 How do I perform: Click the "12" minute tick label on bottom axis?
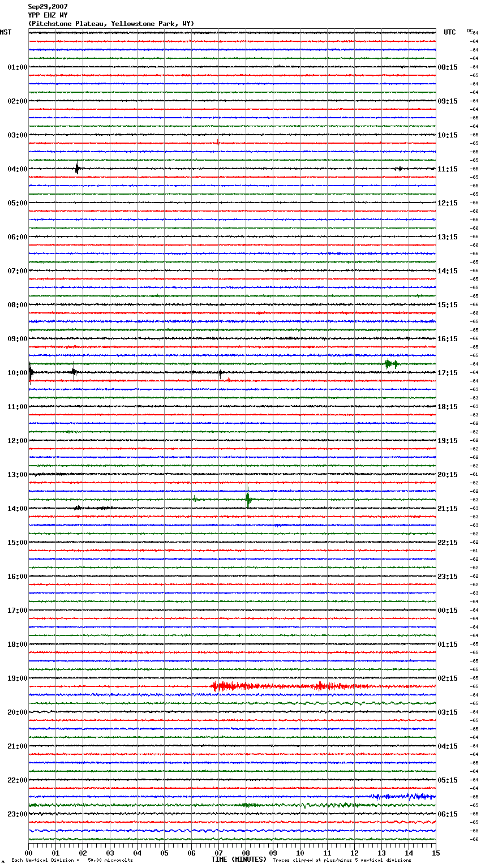click(x=354, y=853)
